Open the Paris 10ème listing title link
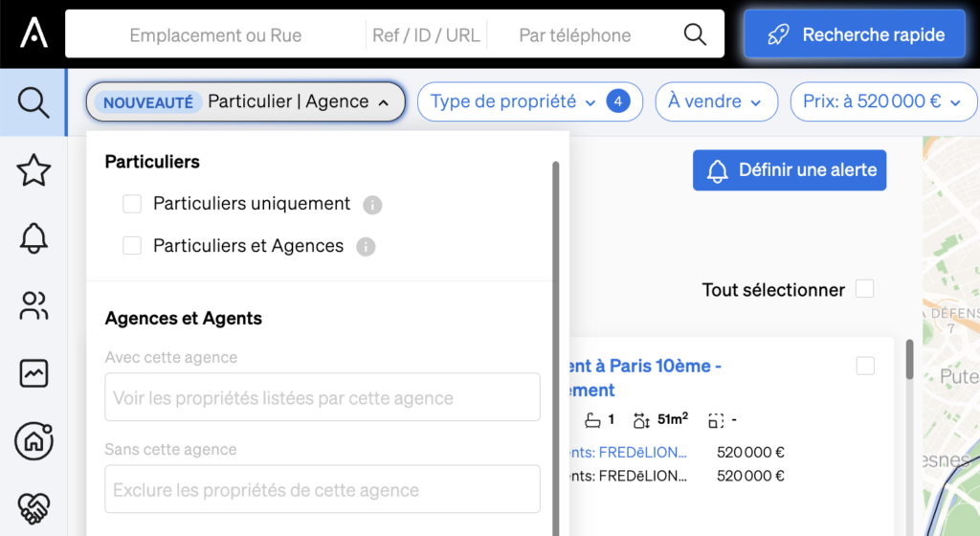 [x=644, y=378]
